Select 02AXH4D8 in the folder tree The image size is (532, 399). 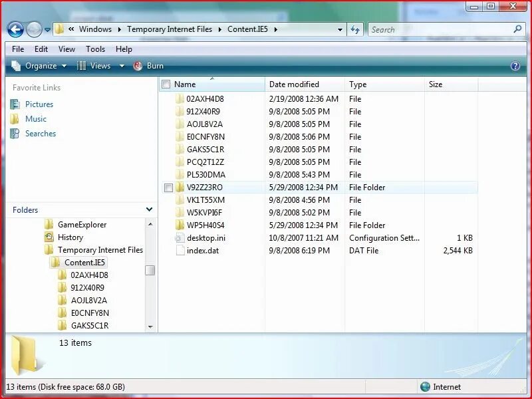pos(89,275)
